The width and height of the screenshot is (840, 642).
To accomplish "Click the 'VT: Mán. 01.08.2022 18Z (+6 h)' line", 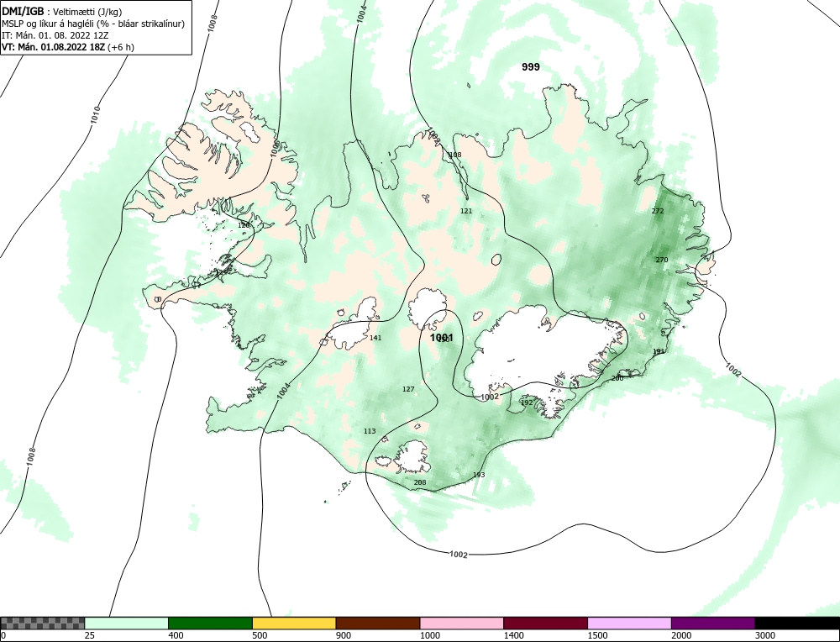I will pyautogui.click(x=68, y=47).
